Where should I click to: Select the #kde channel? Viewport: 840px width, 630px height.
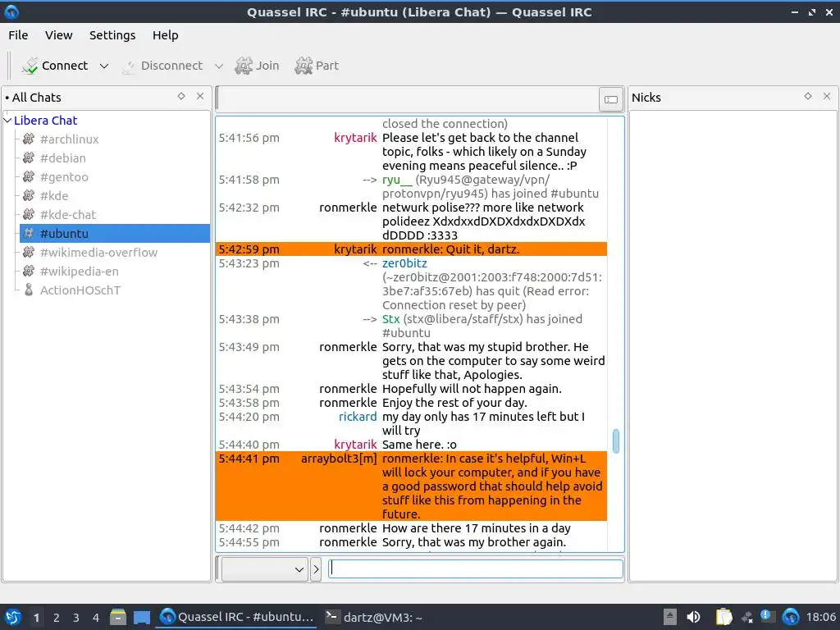pyautogui.click(x=54, y=195)
